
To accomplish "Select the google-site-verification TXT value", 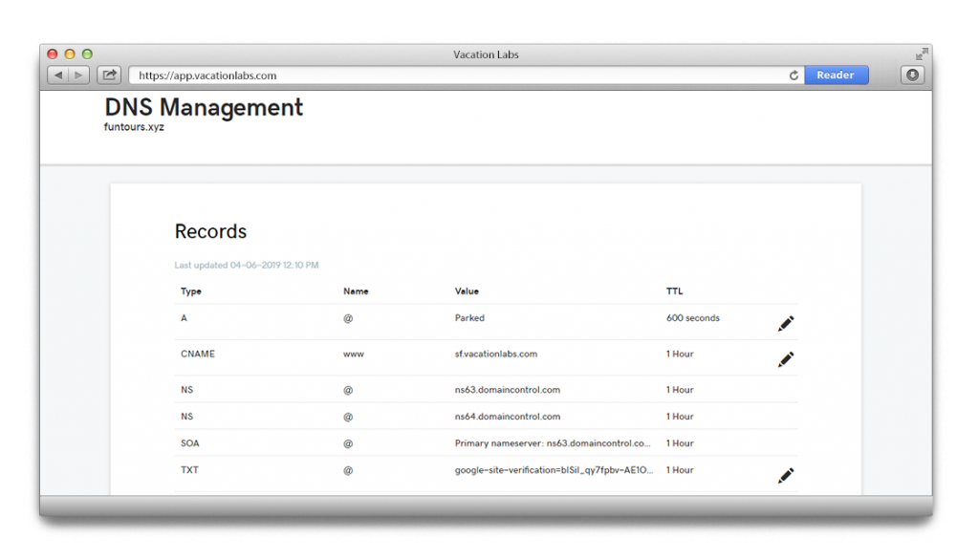I will pyautogui.click(x=555, y=470).
